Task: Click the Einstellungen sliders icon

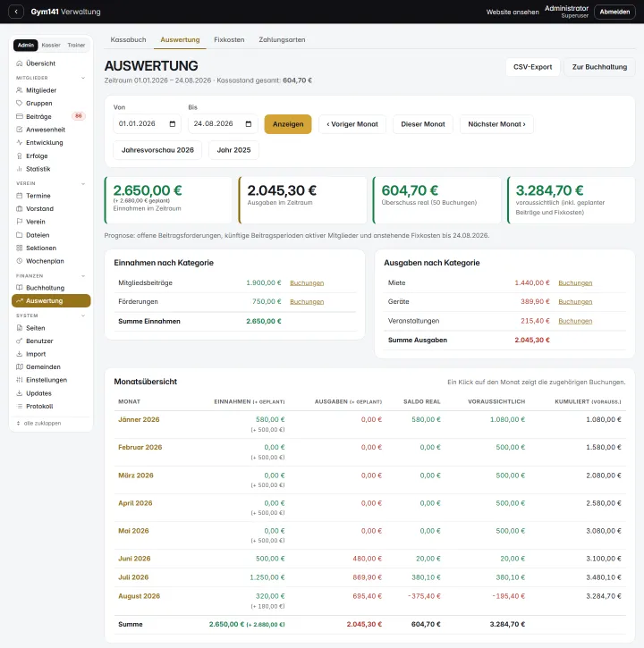Action: click(19, 380)
